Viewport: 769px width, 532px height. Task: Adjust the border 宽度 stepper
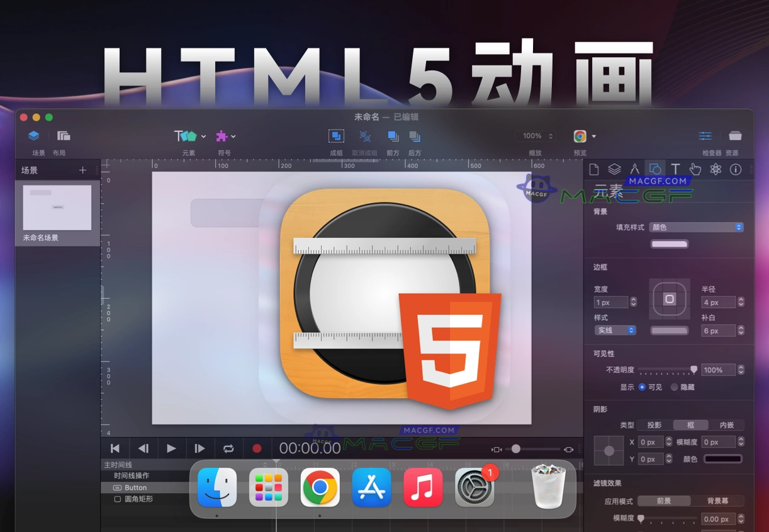click(633, 302)
